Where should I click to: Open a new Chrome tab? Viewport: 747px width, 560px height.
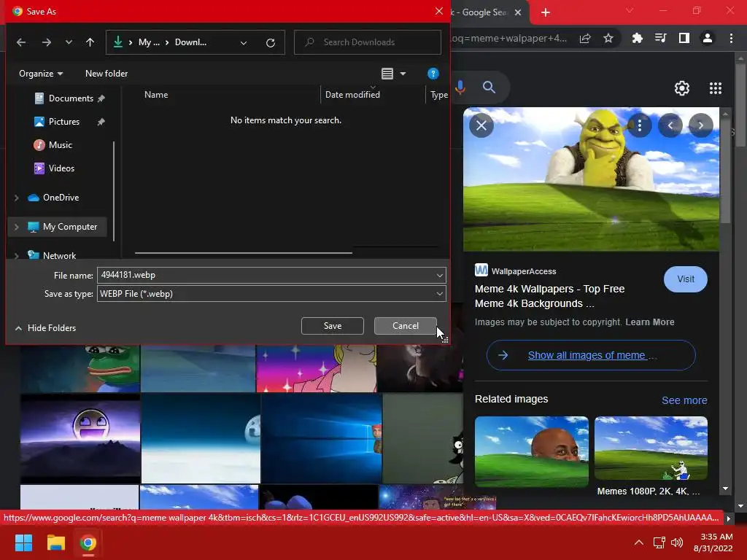546,13
